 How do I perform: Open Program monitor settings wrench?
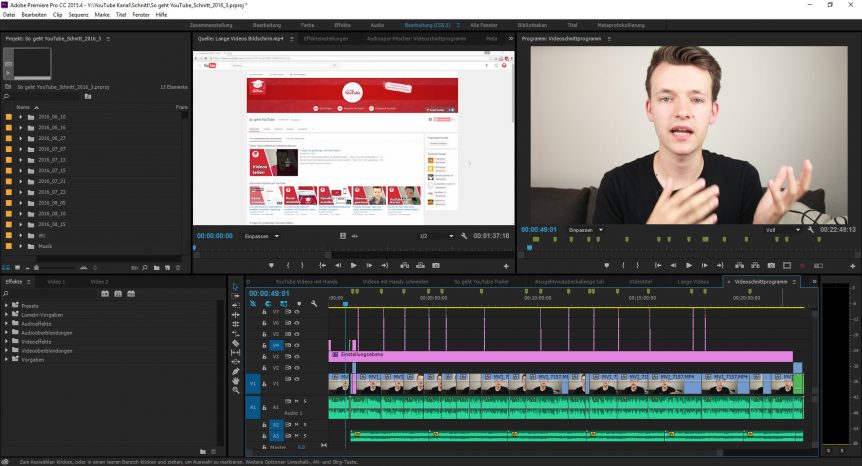click(810, 230)
